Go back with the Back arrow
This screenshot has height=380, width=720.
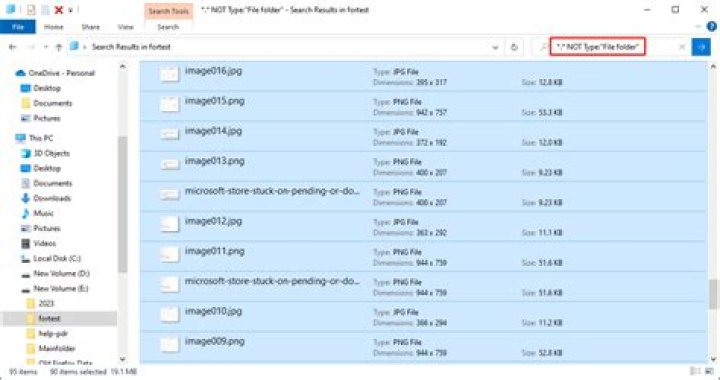(13, 47)
